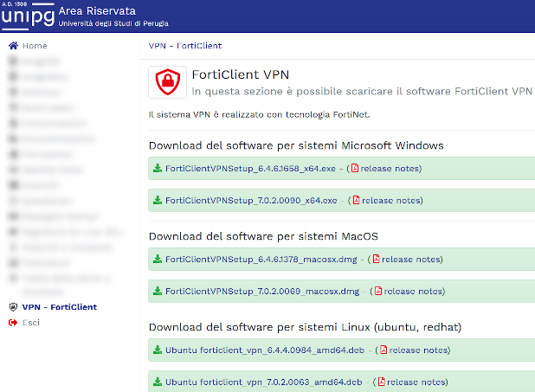The height and width of the screenshot is (392, 535).
Task: Click the VPN - FortiClient breadcrumb title
Action: tap(185, 46)
